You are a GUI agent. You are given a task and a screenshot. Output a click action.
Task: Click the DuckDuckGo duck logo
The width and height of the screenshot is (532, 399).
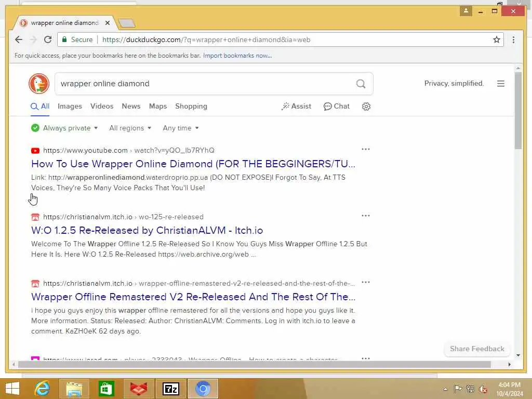pos(39,84)
